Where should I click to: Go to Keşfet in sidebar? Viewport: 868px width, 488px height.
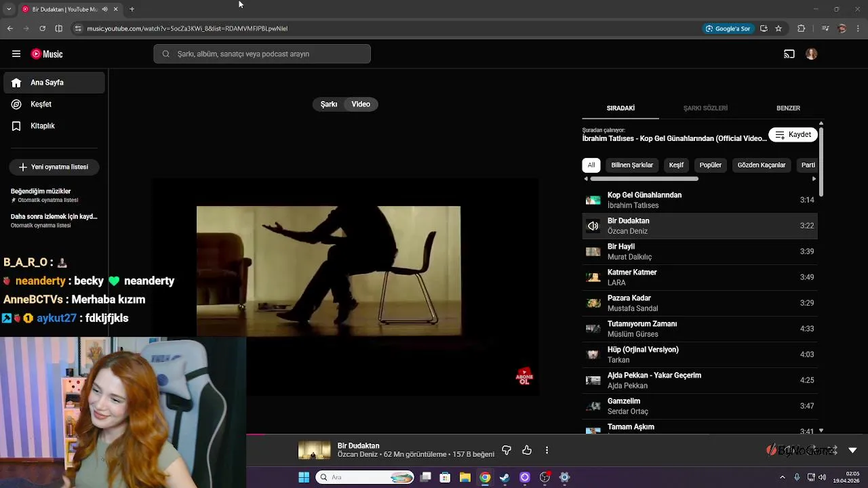[54, 104]
